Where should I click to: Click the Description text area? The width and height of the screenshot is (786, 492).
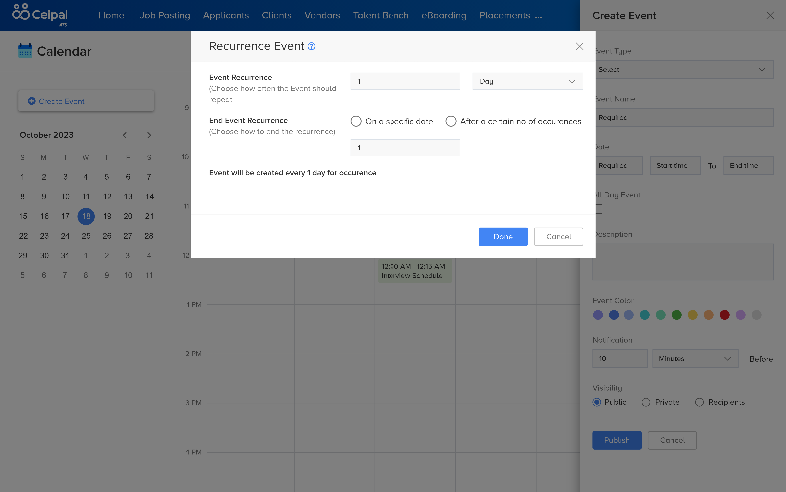click(683, 262)
